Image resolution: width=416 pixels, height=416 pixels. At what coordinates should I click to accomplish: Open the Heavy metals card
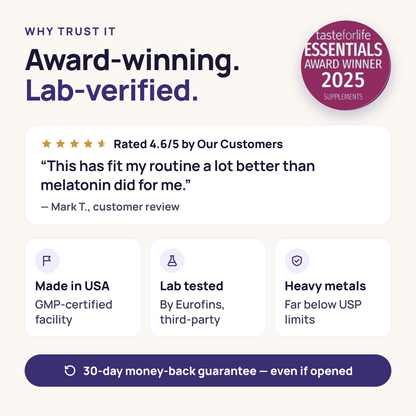[333, 287]
